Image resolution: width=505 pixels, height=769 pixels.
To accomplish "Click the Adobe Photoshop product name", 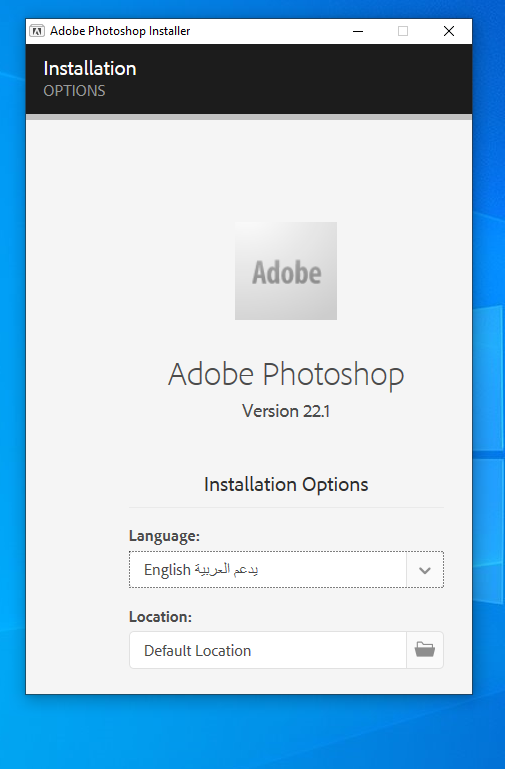I will [286, 375].
